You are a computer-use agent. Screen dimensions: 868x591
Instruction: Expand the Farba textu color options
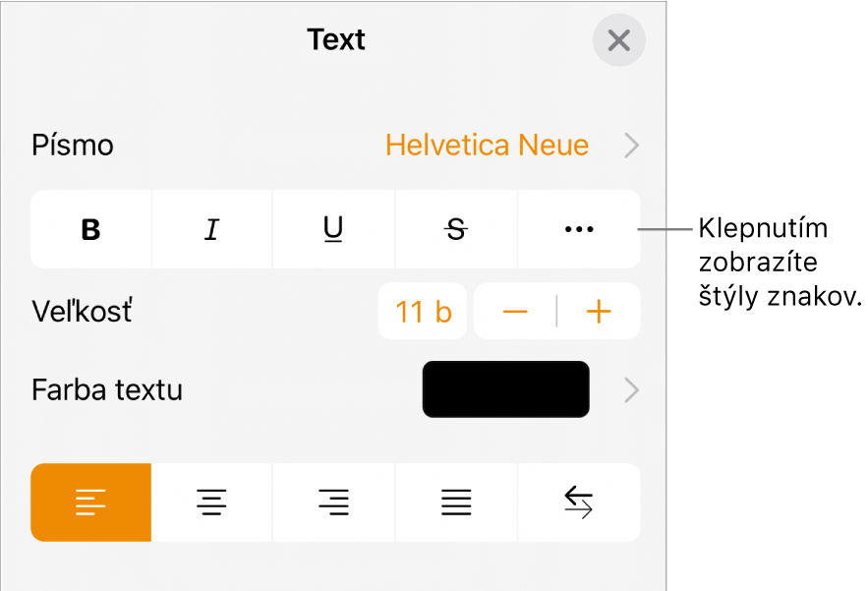tap(630, 389)
